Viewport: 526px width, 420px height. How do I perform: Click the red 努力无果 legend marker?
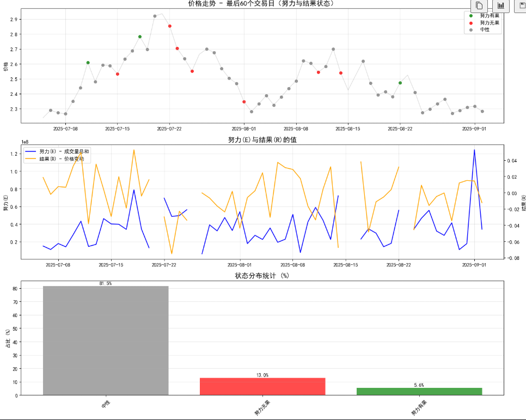click(x=471, y=23)
